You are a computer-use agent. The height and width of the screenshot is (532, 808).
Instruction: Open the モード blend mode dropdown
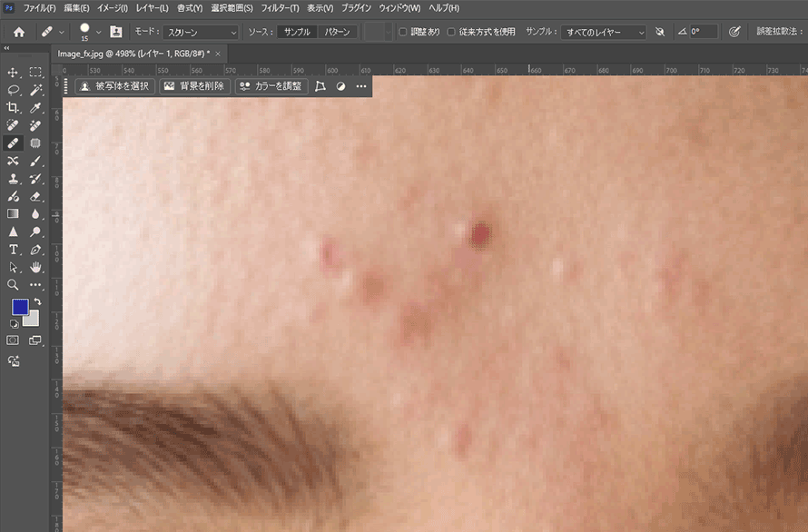200,30
